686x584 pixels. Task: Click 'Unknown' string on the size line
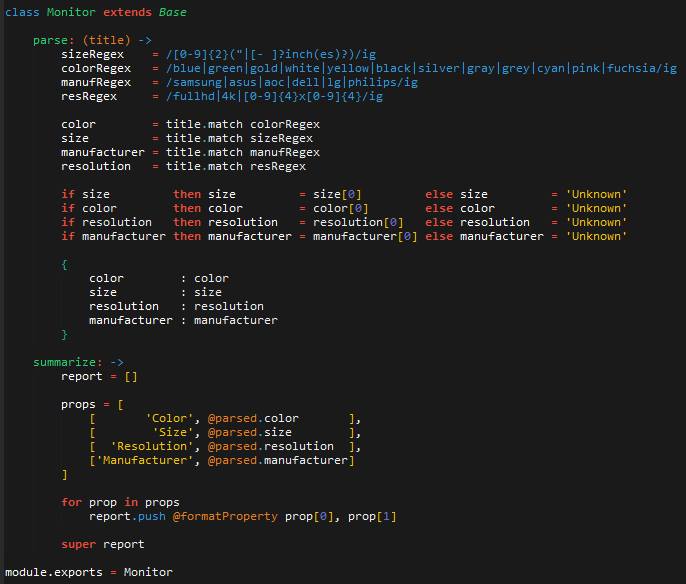596,194
